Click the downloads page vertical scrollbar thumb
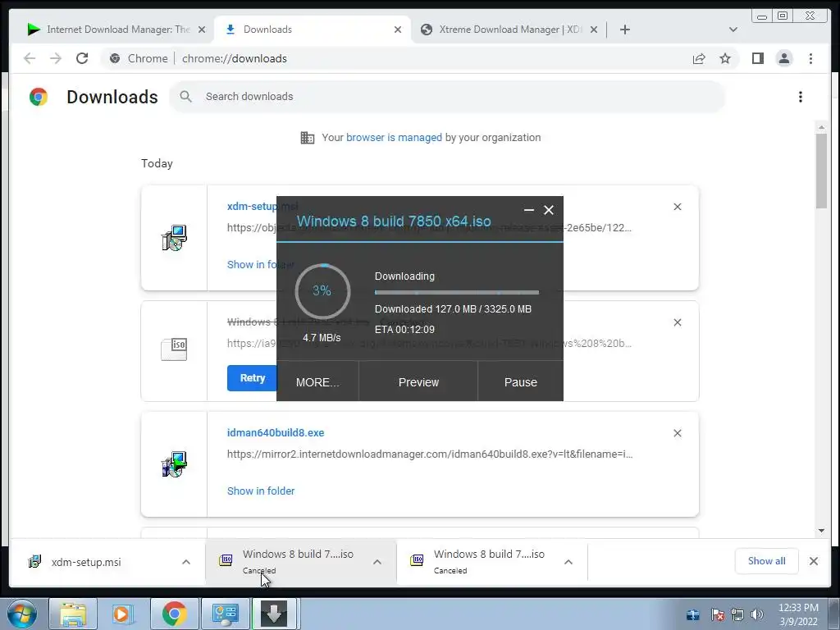 [821, 171]
